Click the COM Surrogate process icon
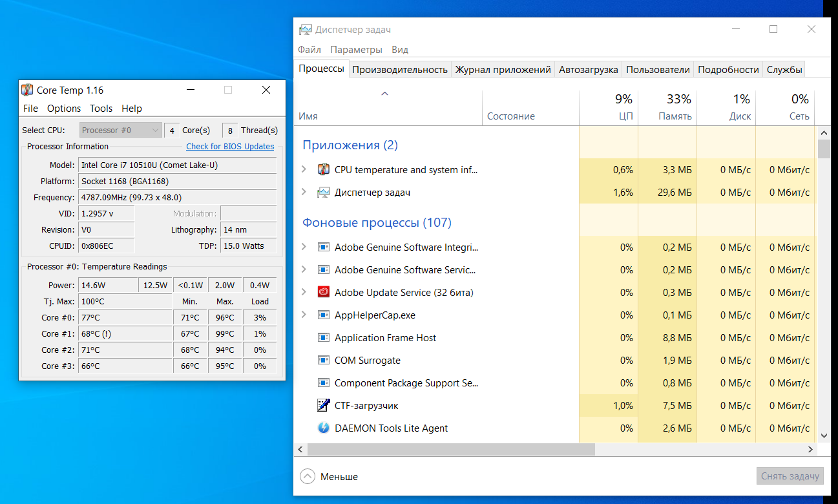The image size is (838, 504). point(324,361)
